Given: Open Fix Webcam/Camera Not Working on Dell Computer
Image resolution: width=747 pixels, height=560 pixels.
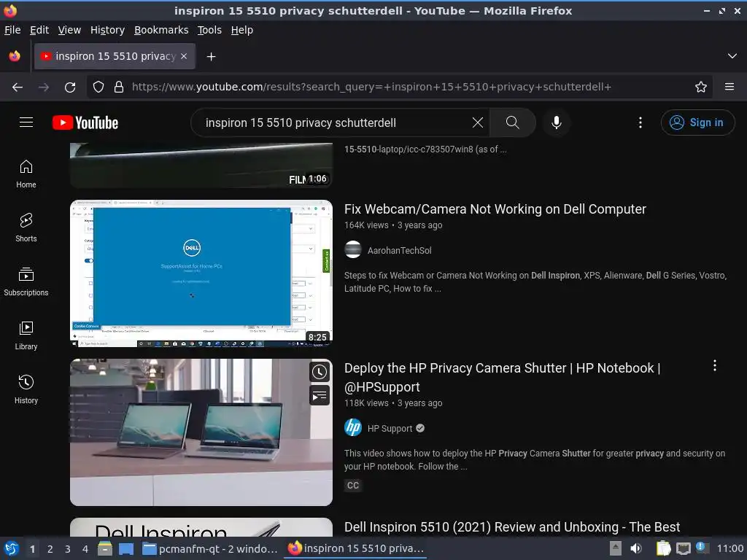Looking at the screenshot, I should (x=495, y=209).
